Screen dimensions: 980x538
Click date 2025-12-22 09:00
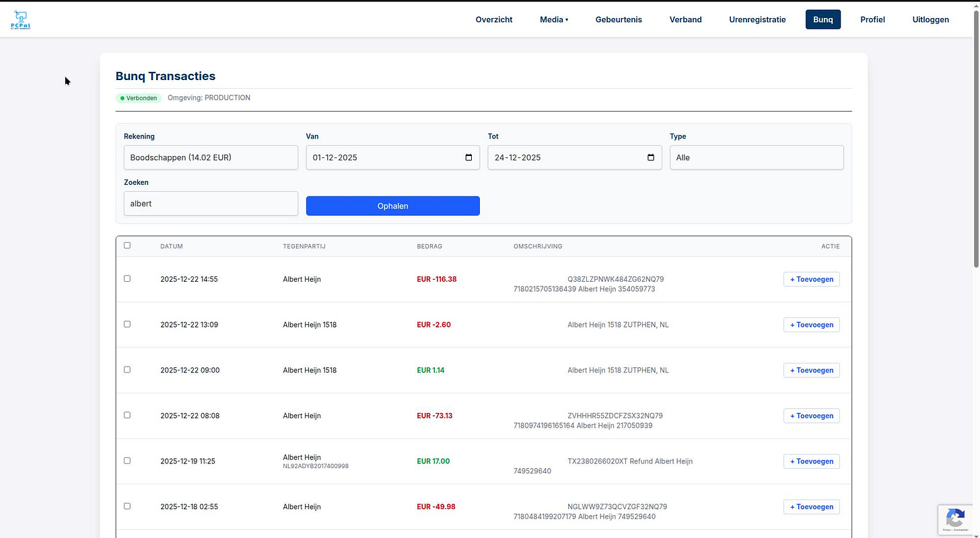click(x=190, y=370)
